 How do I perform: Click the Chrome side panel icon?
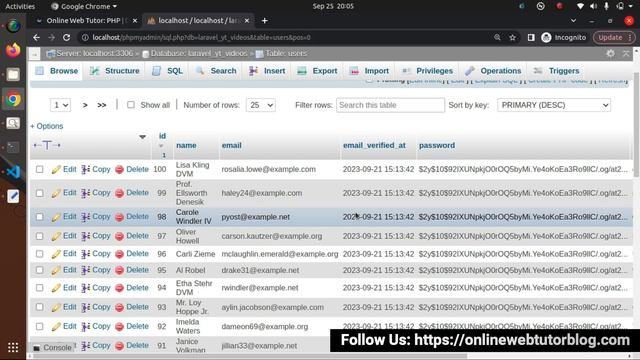[x=531, y=38]
